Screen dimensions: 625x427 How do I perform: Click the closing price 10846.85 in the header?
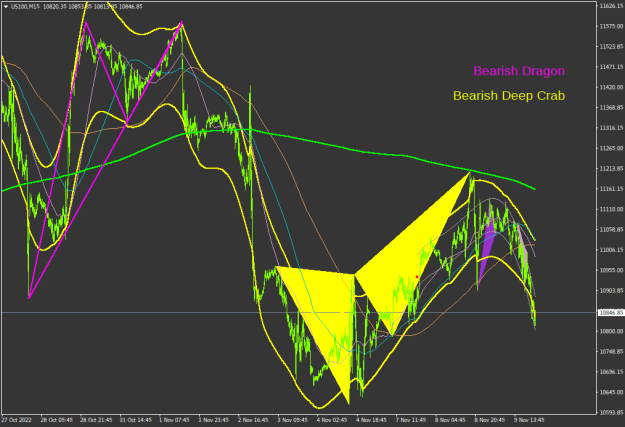click(x=130, y=6)
